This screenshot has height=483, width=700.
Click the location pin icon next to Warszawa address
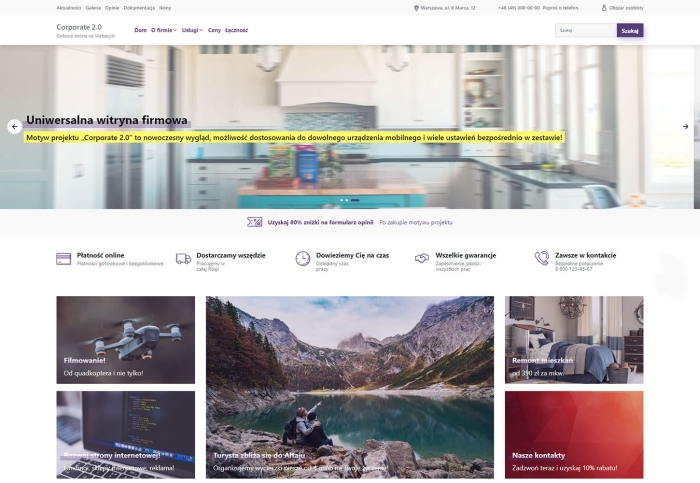tap(416, 7)
